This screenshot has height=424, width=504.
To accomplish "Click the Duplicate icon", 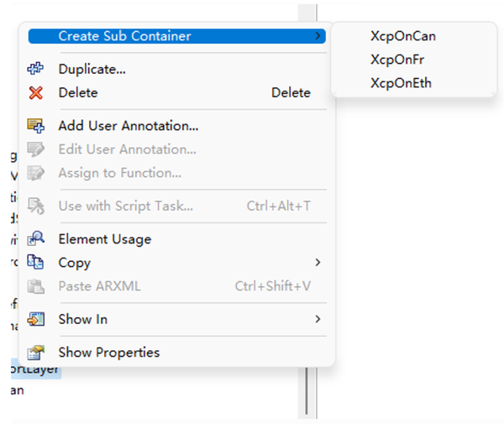I will tap(35, 69).
